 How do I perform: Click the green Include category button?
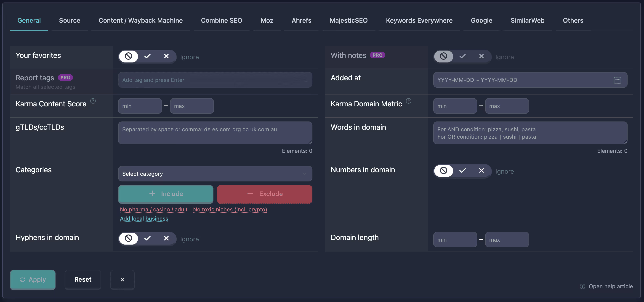click(x=165, y=194)
